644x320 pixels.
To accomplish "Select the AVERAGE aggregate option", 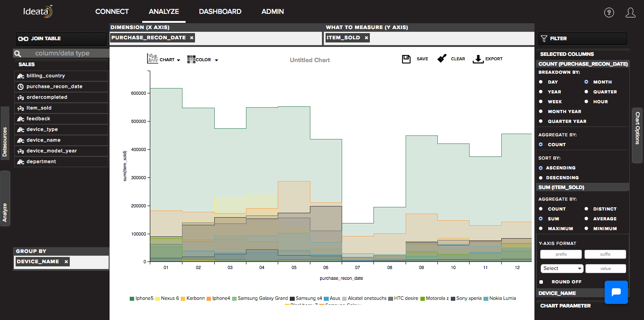I will click(586, 219).
